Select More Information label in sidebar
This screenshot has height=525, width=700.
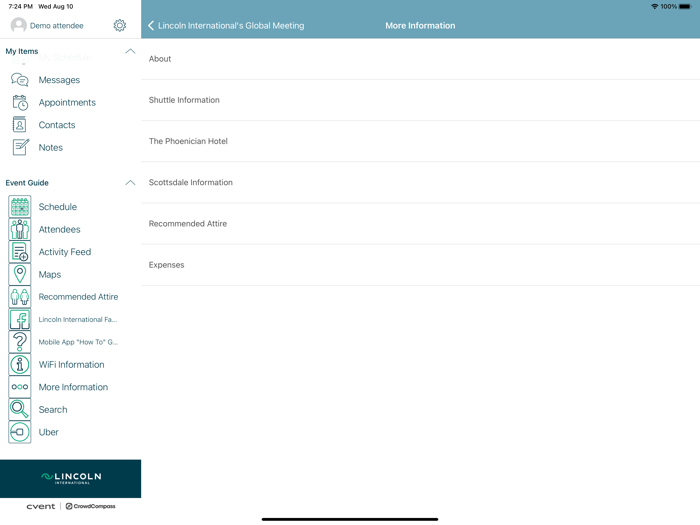[x=73, y=387]
